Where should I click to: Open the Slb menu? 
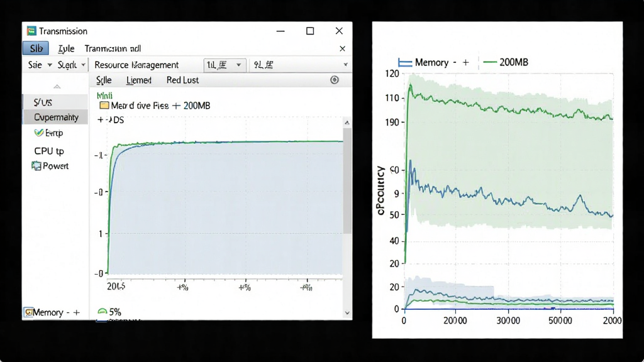(x=36, y=48)
